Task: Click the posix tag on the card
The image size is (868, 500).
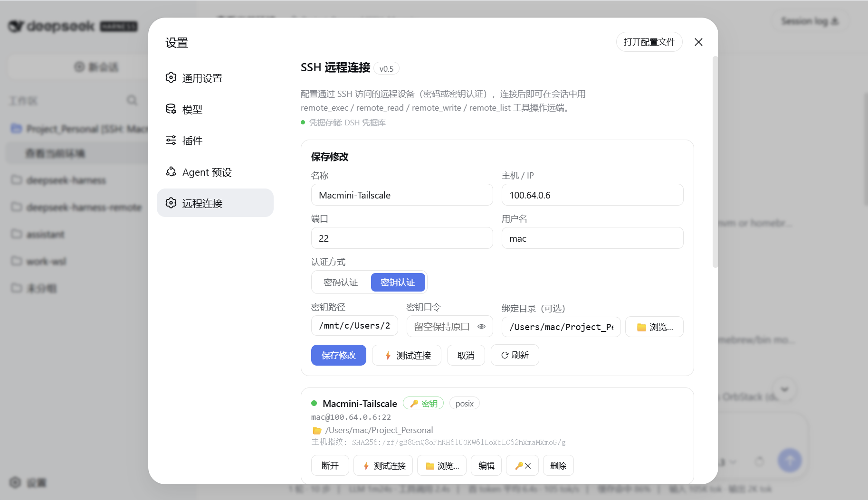Action: 464,404
